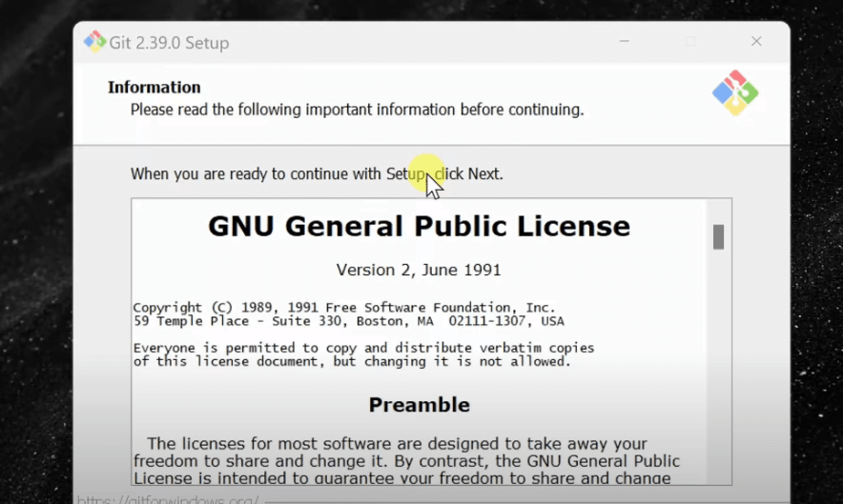Click the license text scrollbar thumb
This screenshot has height=504, width=843.
tap(718, 237)
